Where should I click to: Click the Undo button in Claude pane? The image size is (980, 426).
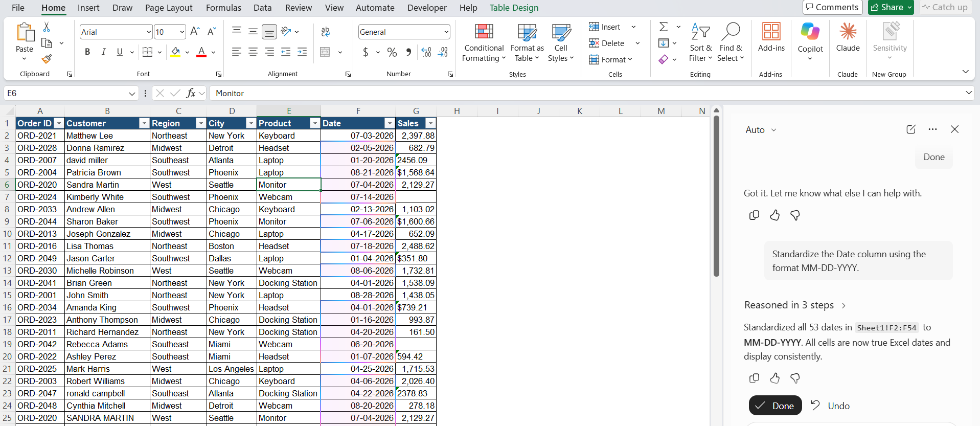tap(830, 406)
